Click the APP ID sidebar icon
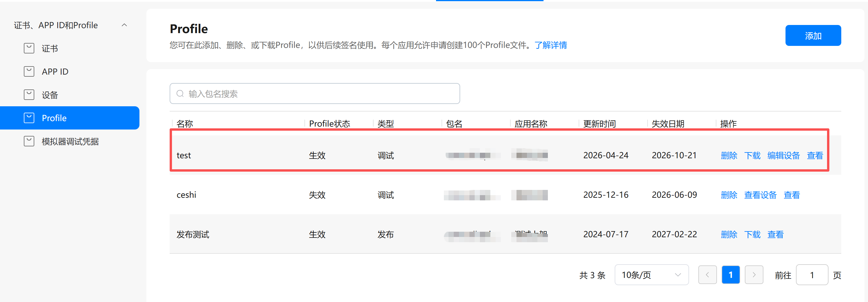Viewport: 868px width, 302px height. 29,71
